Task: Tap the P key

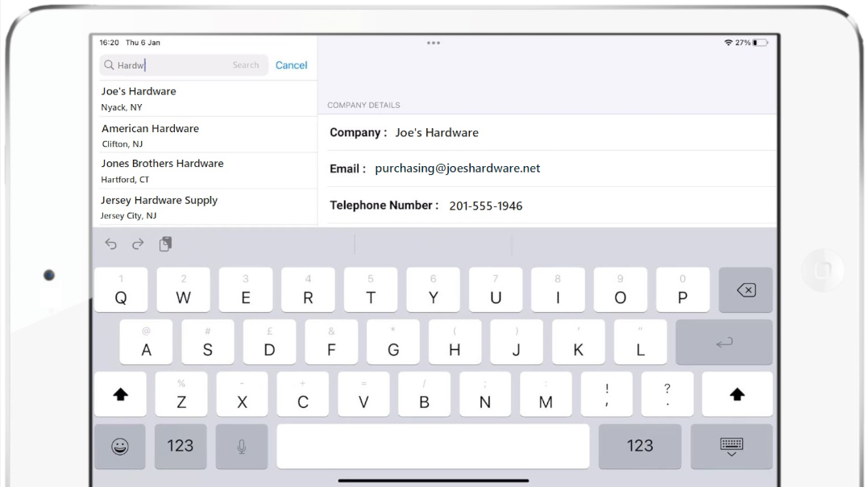Action: click(x=683, y=289)
